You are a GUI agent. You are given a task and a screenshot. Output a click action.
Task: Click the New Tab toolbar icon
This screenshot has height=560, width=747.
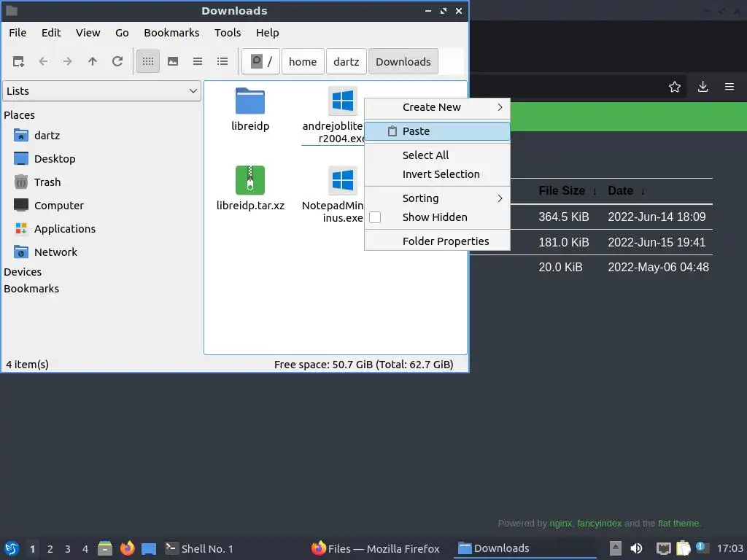(18, 61)
